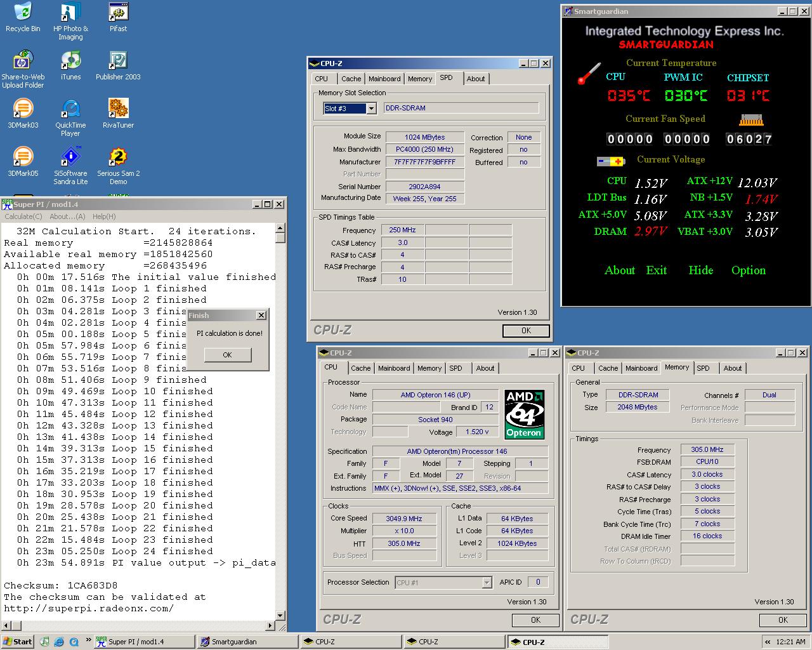Close the Finish dialog with X
Viewport: 812px width, 650px height.
tap(261, 315)
